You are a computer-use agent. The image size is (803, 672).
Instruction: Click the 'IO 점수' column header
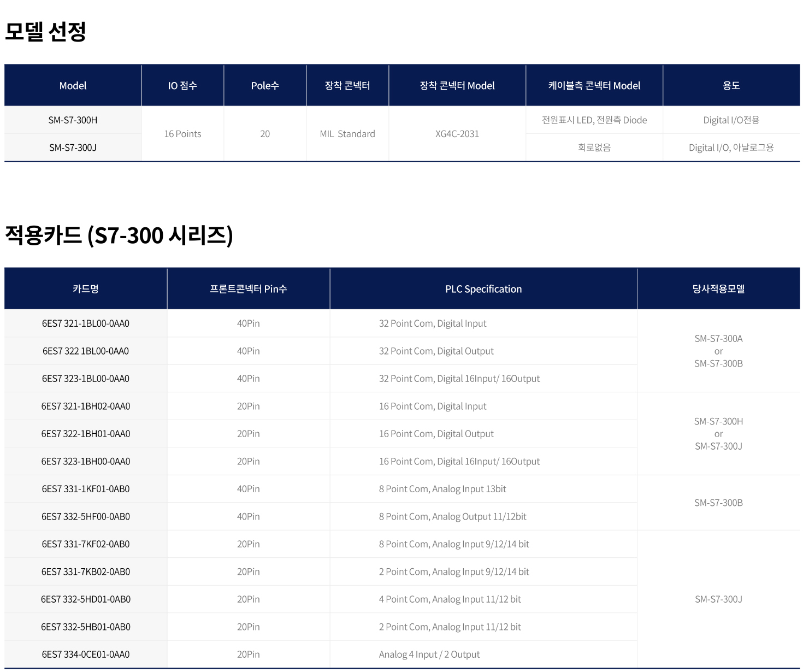pyautogui.click(x=182, y=85)
